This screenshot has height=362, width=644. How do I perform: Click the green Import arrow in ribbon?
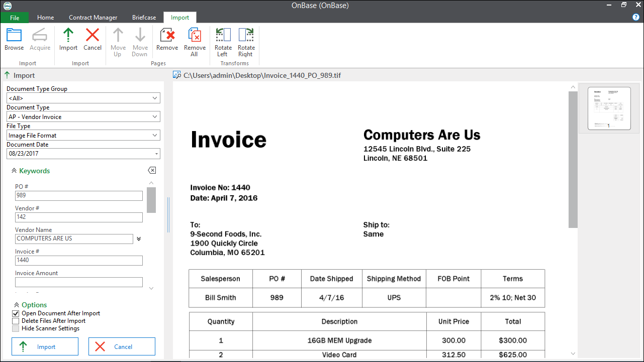pos(68,35)
